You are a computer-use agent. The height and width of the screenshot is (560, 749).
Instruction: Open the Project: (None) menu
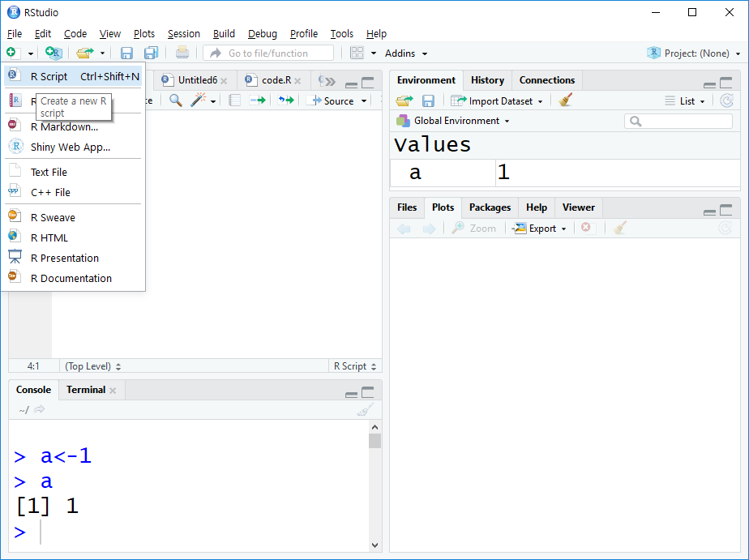pyautogui.click(x=693, y=53)
